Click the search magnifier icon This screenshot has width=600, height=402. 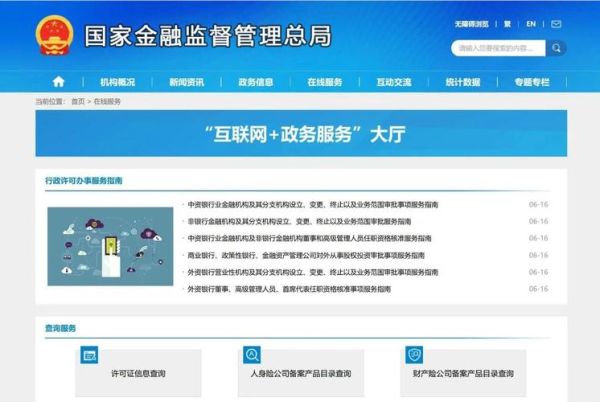557,48
